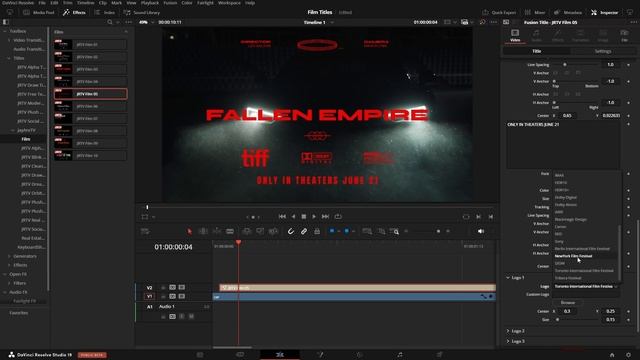Open the Logo dropdown showing Toronto
Viewport: 640px width, 360px height.
pos(586,287)
